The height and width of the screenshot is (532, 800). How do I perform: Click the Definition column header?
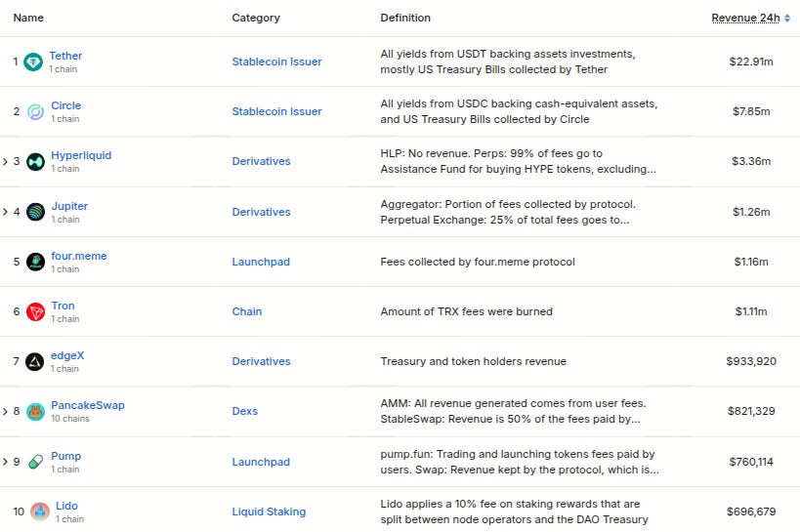[x=405, y=18]
